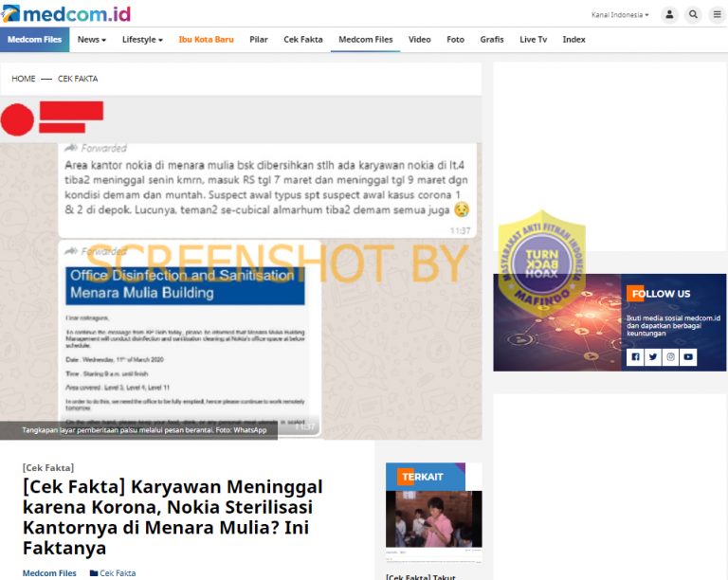The width and height of the screenshot is (728, 580).
Task: Open the related article thumbnail under Terkait
Action: (433, 519)
